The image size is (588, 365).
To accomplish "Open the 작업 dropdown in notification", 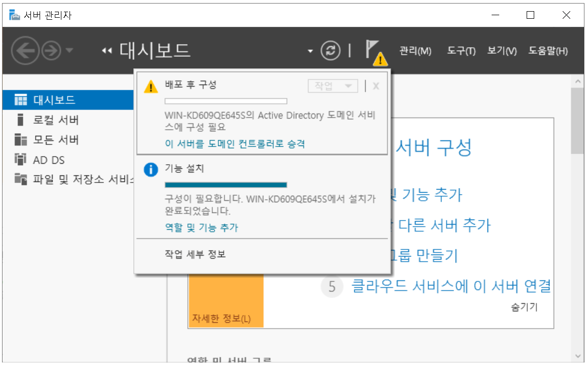I will (x=333, y=86).
